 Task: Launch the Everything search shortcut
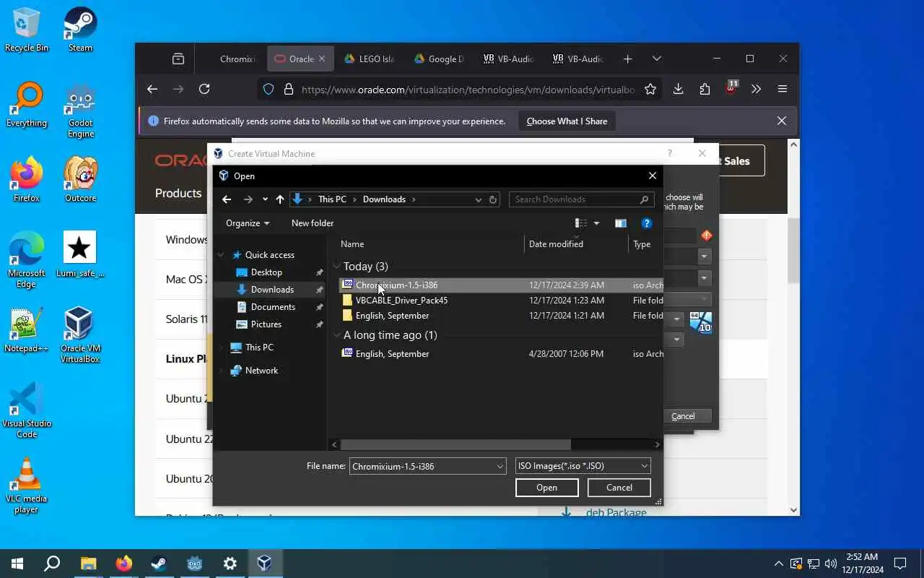[27, 105]
